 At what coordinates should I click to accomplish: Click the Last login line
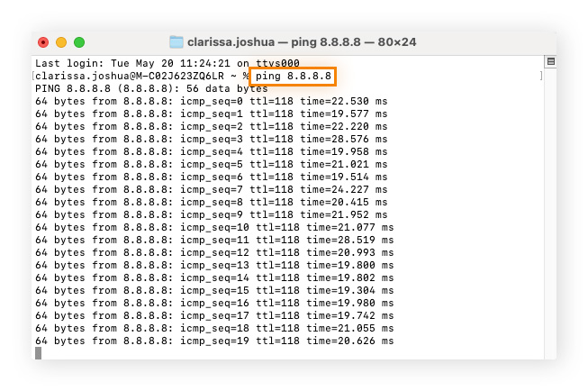(x=167, y=63)
